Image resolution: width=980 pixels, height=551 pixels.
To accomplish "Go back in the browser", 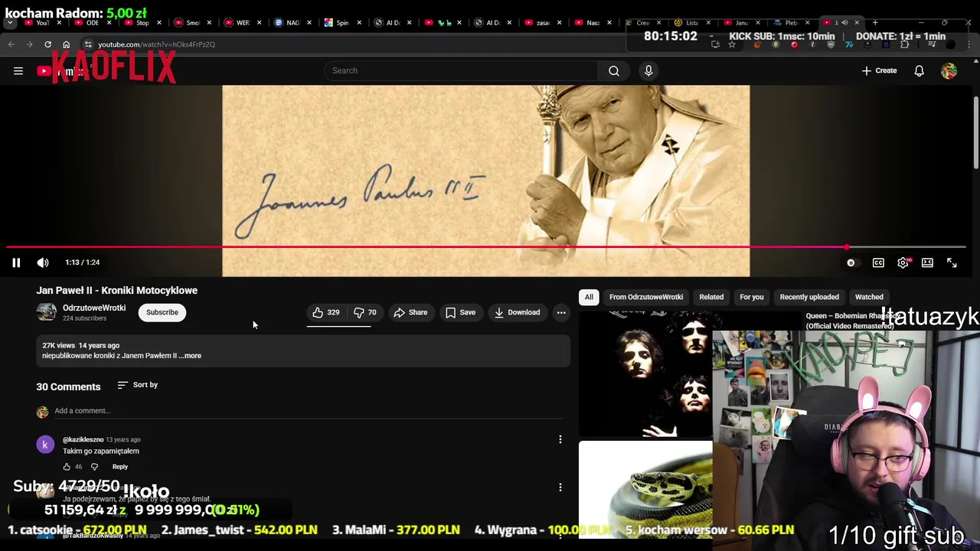I will [11, 44].
